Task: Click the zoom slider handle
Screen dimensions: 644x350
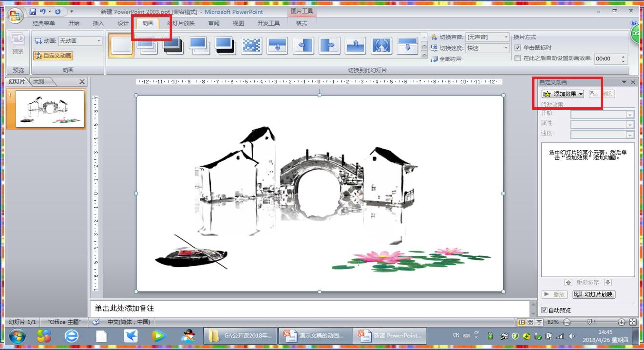Action: tap(590, 322)
